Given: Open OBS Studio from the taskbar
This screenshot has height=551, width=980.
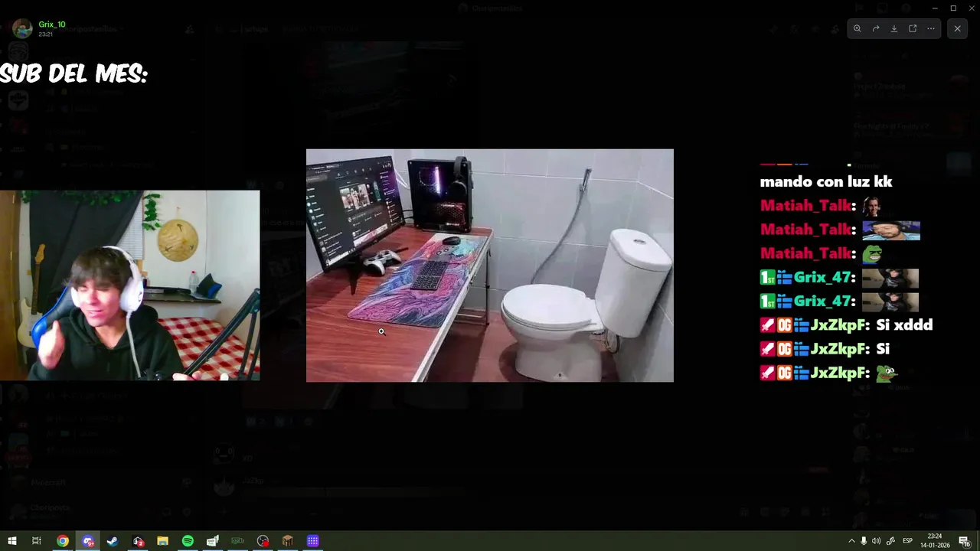Looking at the screenshot, I should pyautogui.click(x=263, y=541).
